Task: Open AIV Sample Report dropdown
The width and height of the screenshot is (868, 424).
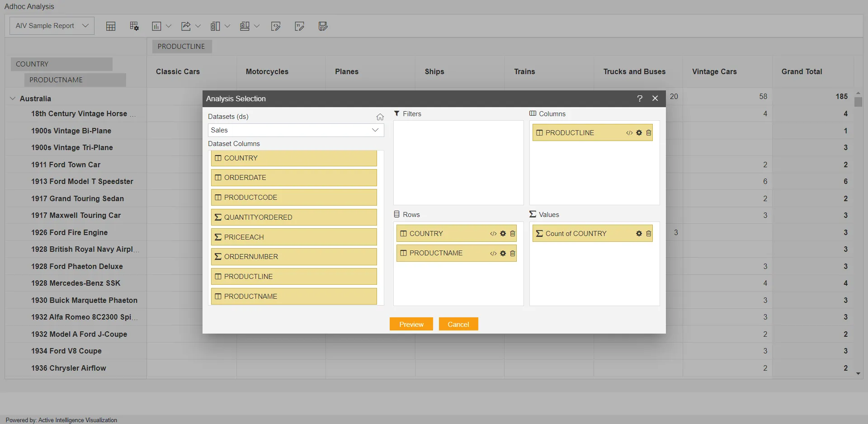Action: (x=52, y=26)
